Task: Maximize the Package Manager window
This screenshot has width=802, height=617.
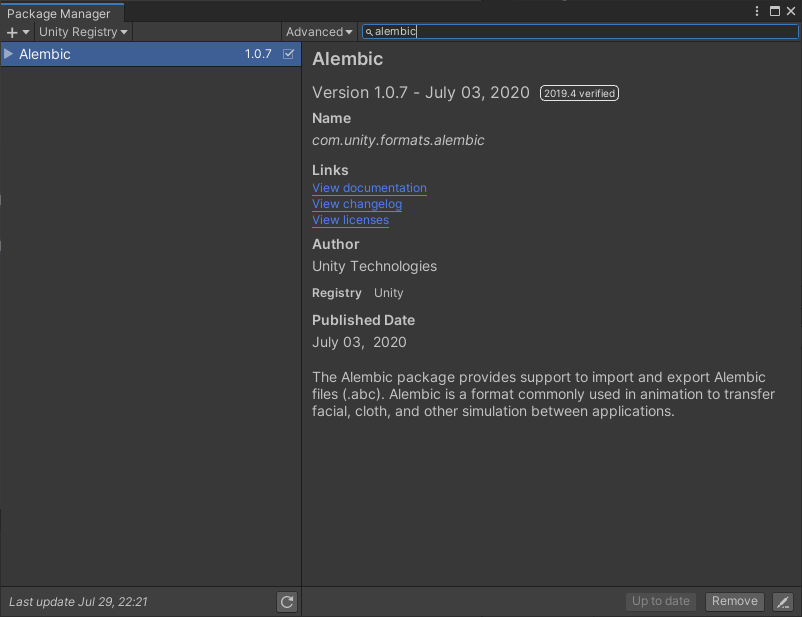Action: (x=775, y=11)
